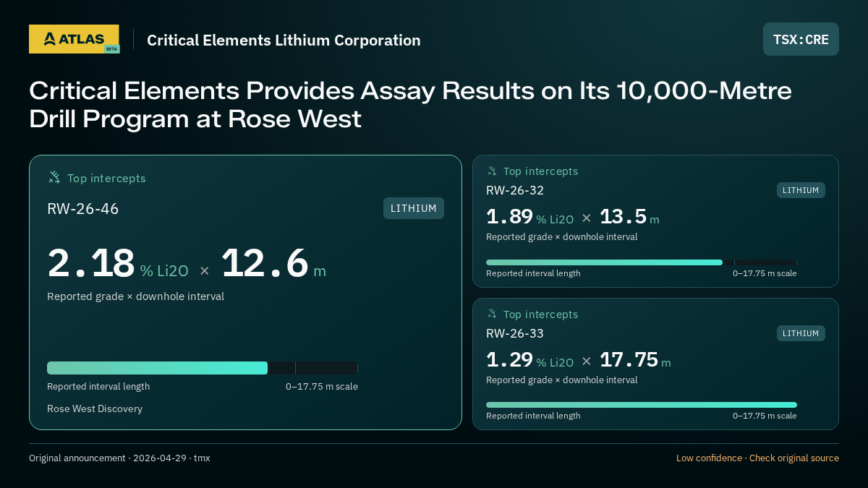Click the 0–17.75 m scale label under RW-26-32
The height and width of the screenshot is (488, 868).
(765, 273)
